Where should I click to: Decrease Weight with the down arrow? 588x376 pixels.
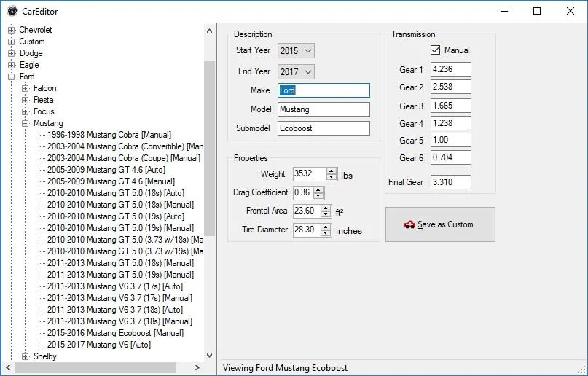pos(331,177)
